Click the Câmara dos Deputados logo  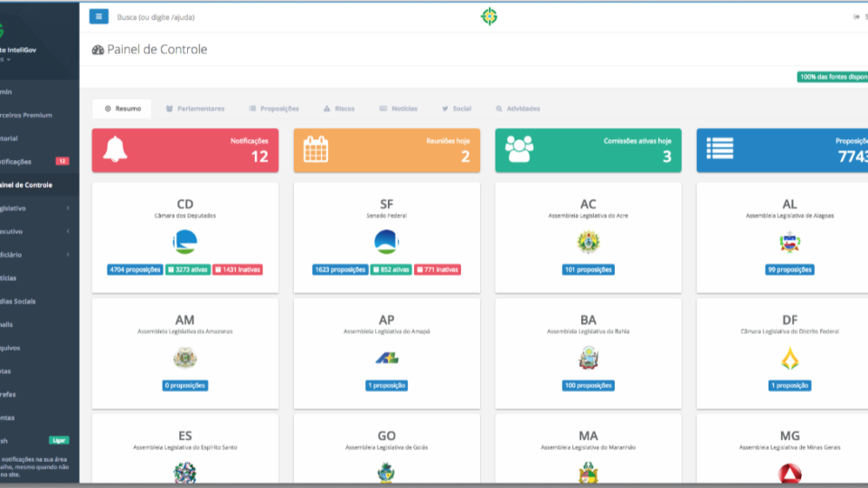pyautogui.click(x=184, y=242)
